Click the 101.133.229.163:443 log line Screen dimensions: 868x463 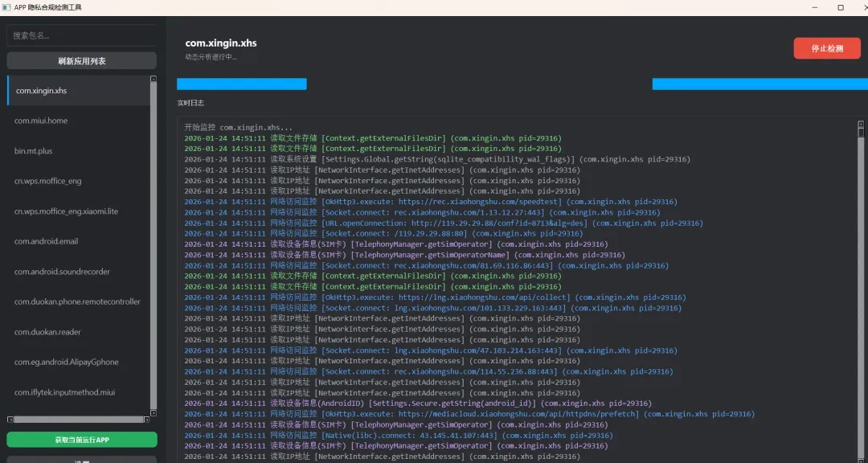[433, 308]
